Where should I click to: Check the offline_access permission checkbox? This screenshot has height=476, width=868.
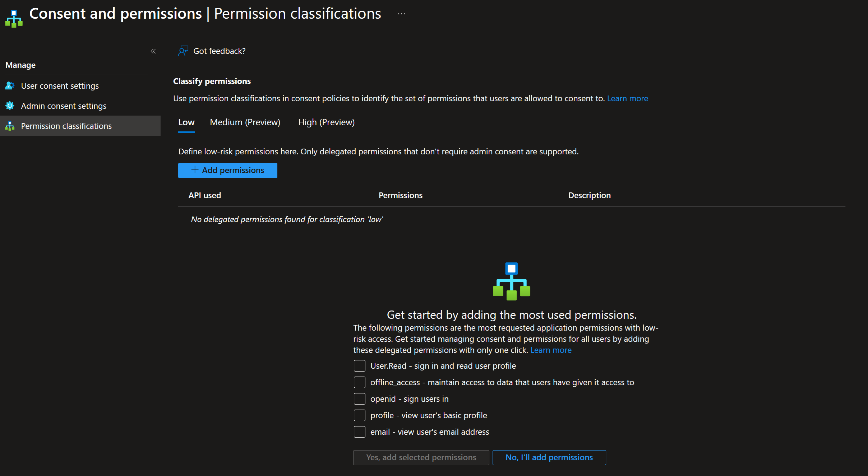(x=360, y=382)
